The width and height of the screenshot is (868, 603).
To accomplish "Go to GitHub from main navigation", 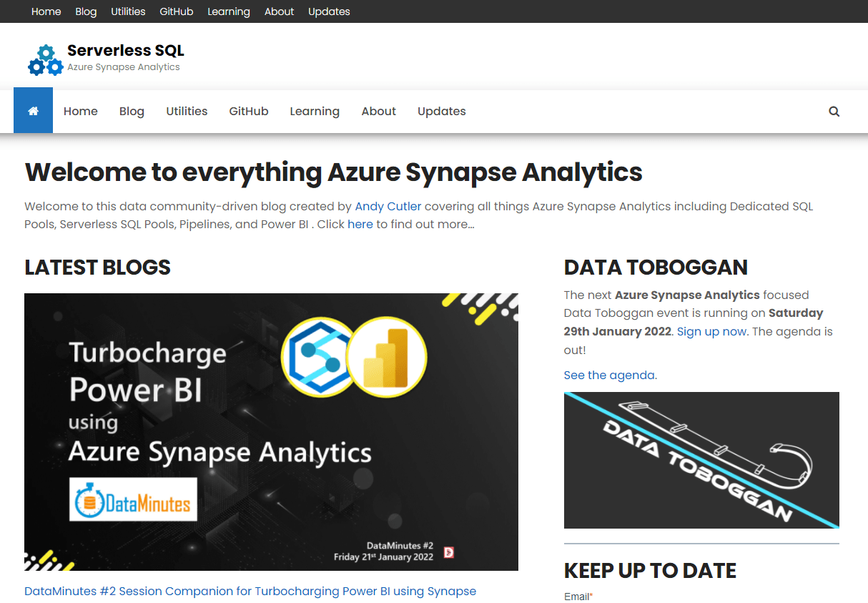I will 248,112.
